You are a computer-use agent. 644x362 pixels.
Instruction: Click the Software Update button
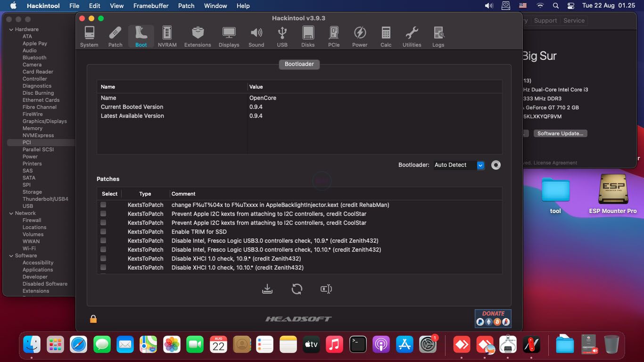pyautogui.click(x=560, y=133)
